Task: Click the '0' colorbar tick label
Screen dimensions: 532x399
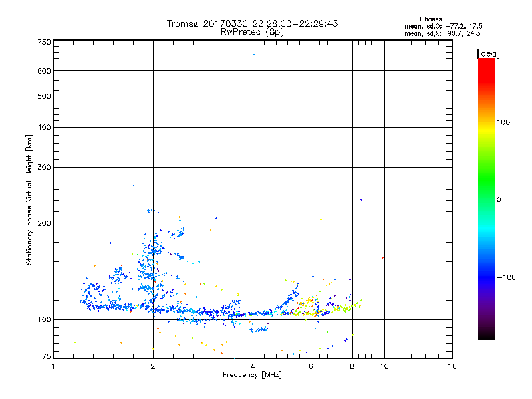Action: tap(499, 200)
